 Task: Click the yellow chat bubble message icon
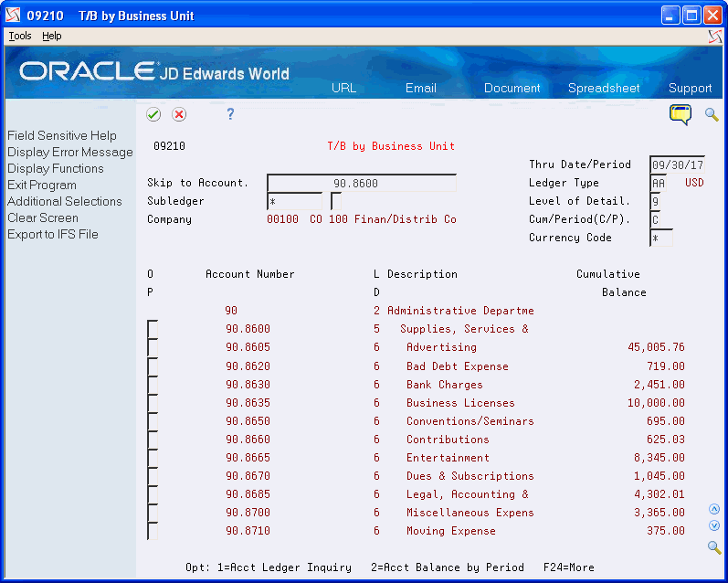pos(681,114)
